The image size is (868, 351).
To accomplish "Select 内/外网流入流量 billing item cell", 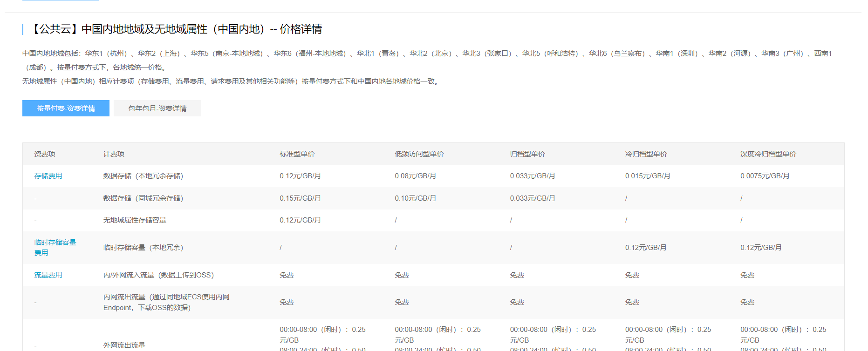I will point(158,275).
